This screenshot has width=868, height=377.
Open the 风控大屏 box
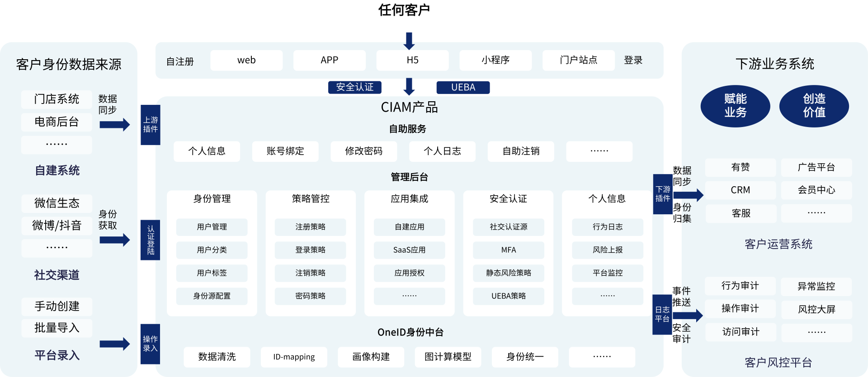[816, 310]
